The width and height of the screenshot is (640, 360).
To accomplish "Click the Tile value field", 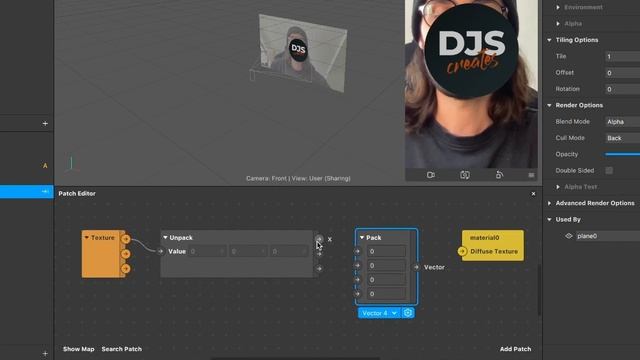I will coord(622,56).
